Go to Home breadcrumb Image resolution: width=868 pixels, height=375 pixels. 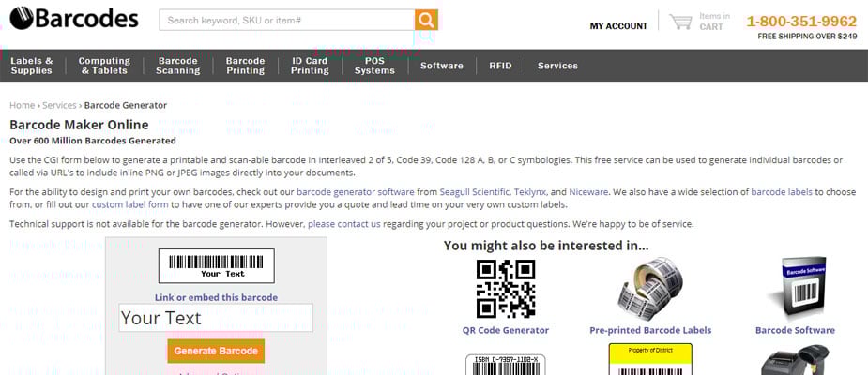point(23,105)
